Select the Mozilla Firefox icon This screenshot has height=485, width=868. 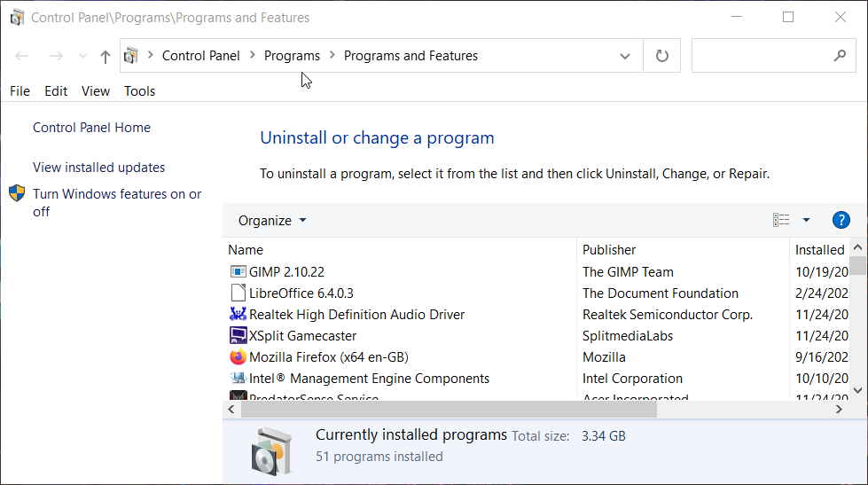tap(238, 357)
